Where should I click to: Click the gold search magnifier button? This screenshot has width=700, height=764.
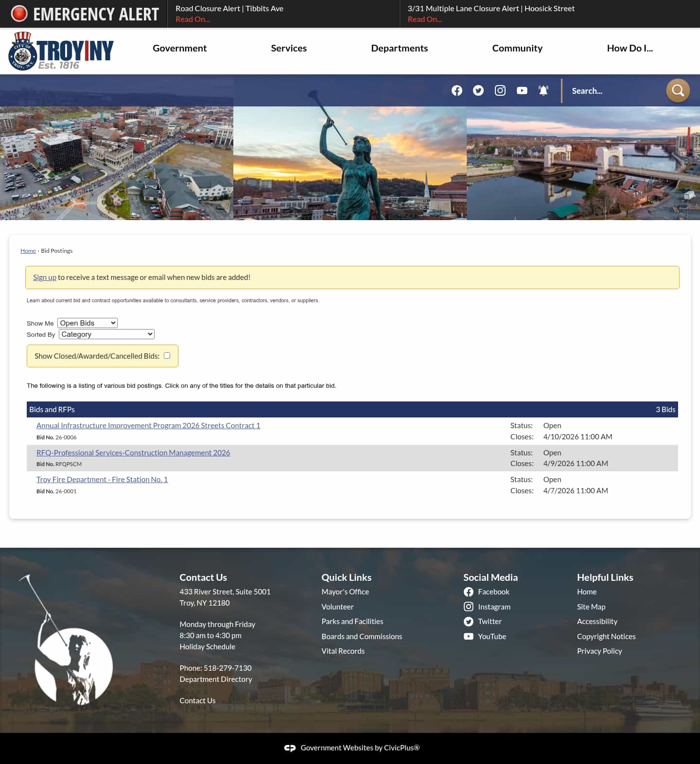tap(678, 90)
